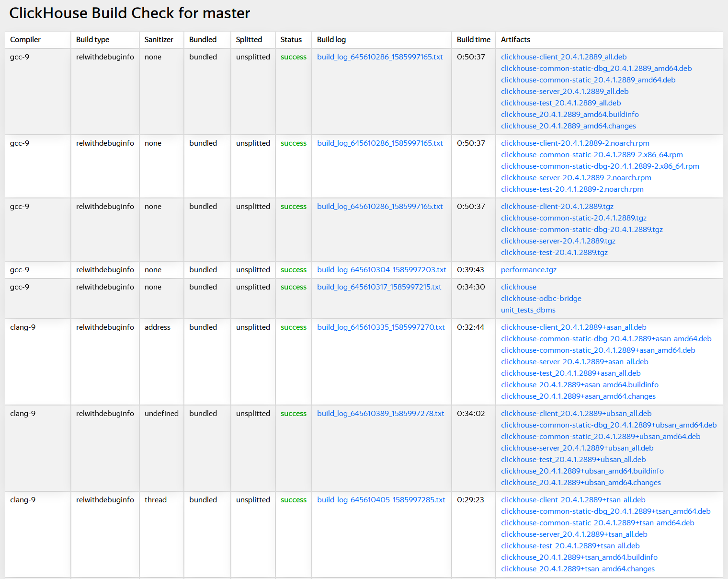This screenshot has width=728, height=579.
Task: Open build_log_645610389_1585997278.txt link
Action: pyautogui.click(x=380, y=414)
